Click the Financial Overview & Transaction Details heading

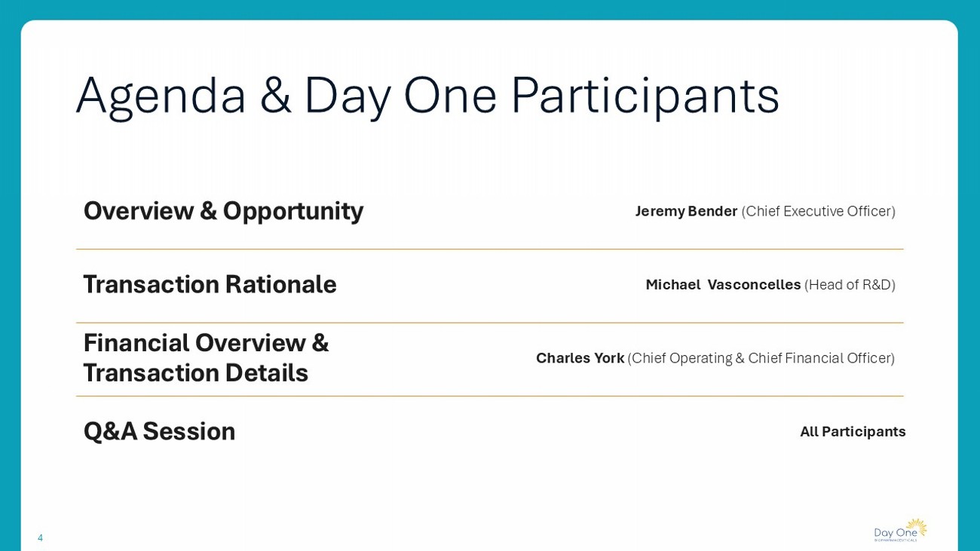coord(206,358)
